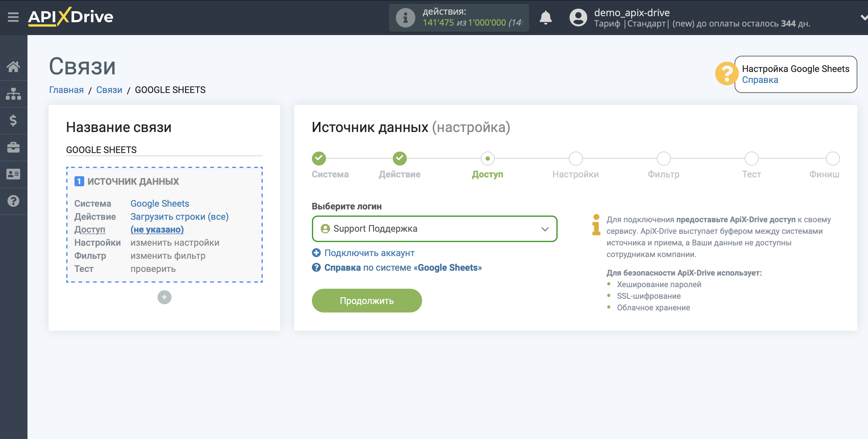Screen dimensions: 868x439
Task: Click the Продолжить button
Action: (x=367, y=301)
